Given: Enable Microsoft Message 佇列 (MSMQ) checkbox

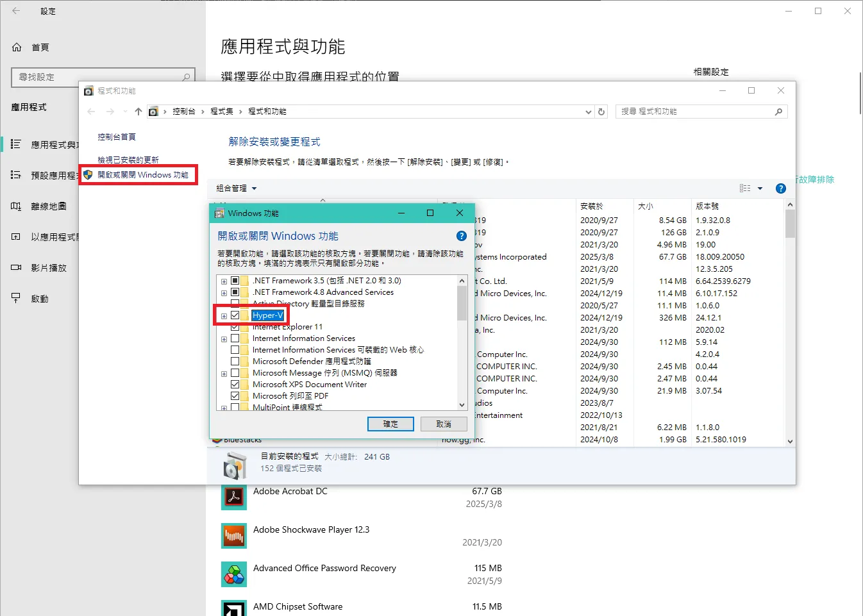Looking at the screenshot, I should click(235, 373).
